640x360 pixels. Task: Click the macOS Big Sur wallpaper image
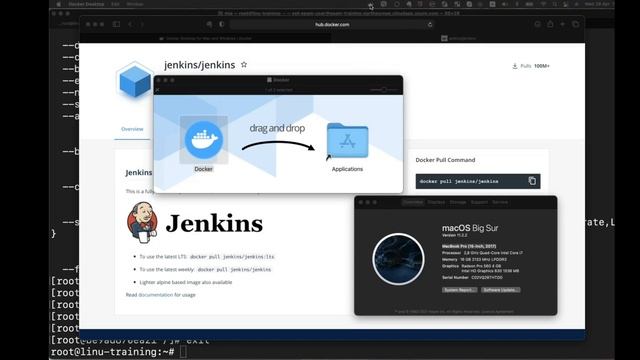tap(398, 259)
